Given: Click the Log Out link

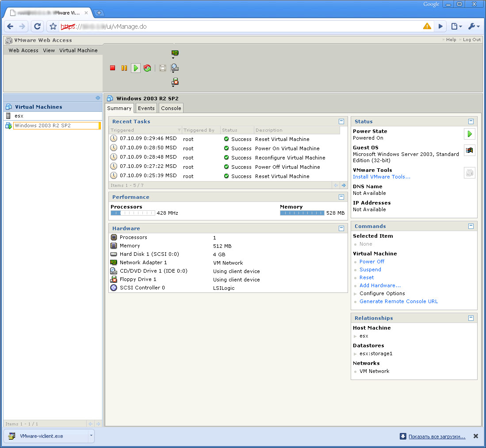Looking at the screenshot, I should click(472, 40).
